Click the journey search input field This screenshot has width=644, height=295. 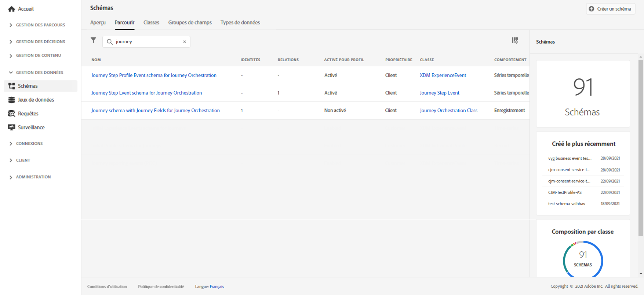[147, 42]
